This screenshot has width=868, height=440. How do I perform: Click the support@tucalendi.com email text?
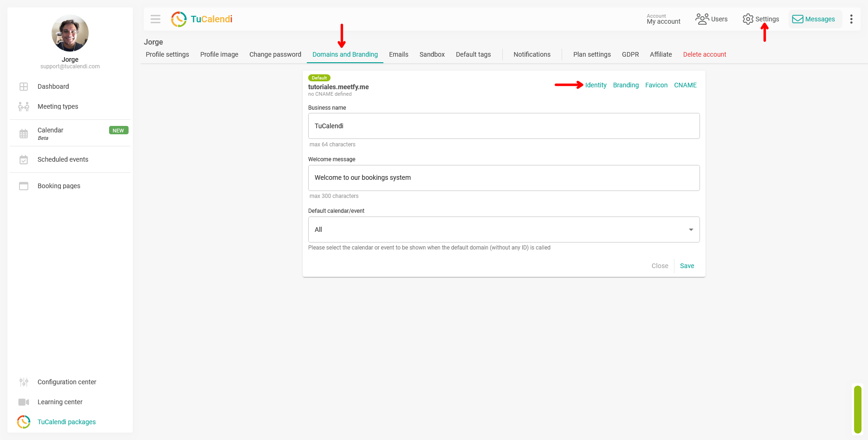(70, 66)
